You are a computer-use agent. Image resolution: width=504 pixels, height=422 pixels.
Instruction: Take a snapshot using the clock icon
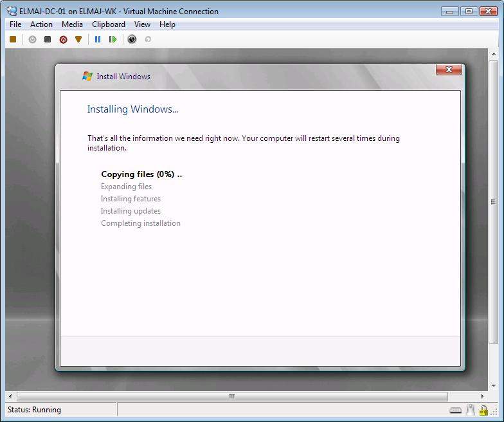[x=132, y=39]
